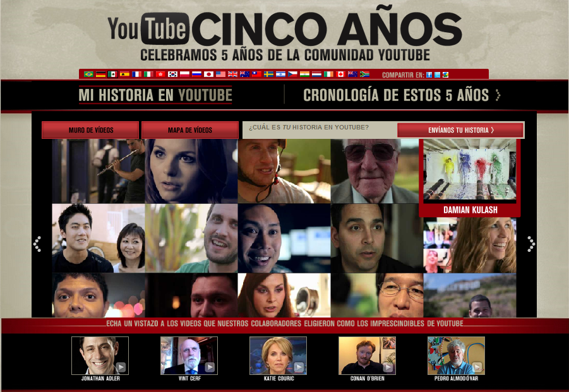Click the Katie Couric name label
Image resolution: width=569 pixels, height=392 pixels.
click(x=279, y=379)
